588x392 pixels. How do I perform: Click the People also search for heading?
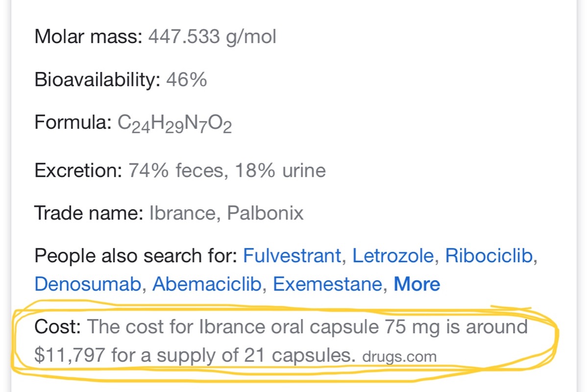pos(136,256)
